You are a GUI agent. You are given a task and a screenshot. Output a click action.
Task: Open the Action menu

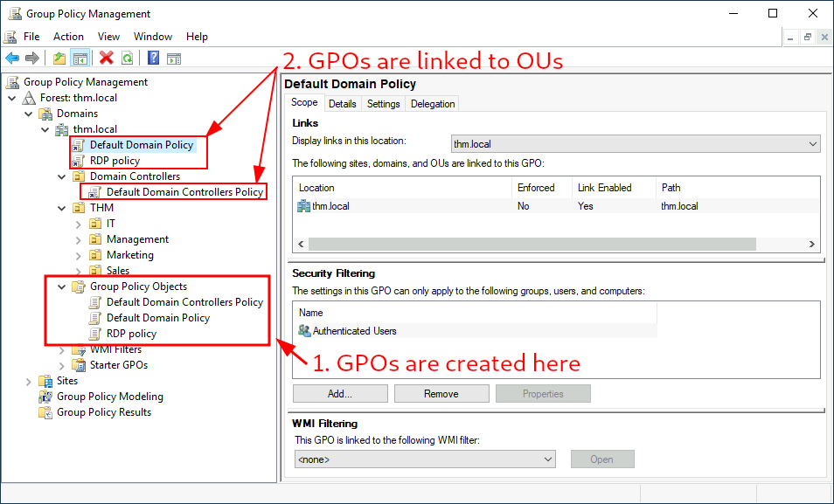pyautogui.click(x=68, y=36)
